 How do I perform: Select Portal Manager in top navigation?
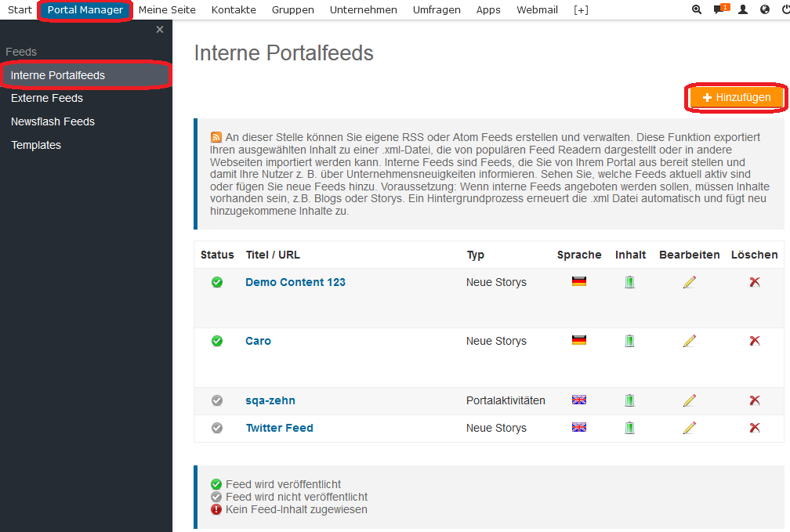point(85,10)
